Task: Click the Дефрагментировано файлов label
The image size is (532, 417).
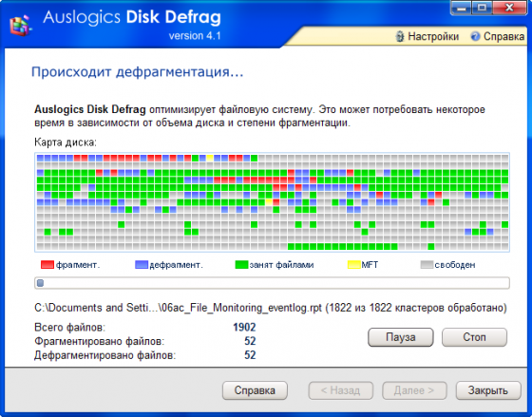Action: click(105, 355)
